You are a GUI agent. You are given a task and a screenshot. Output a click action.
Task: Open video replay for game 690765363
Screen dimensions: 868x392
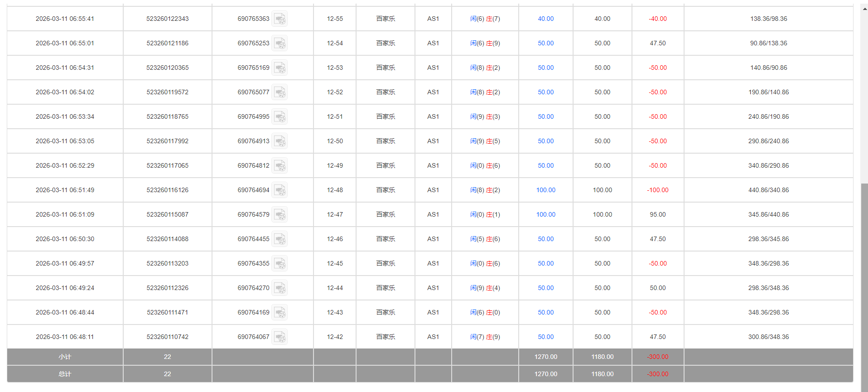click(280, 19)
